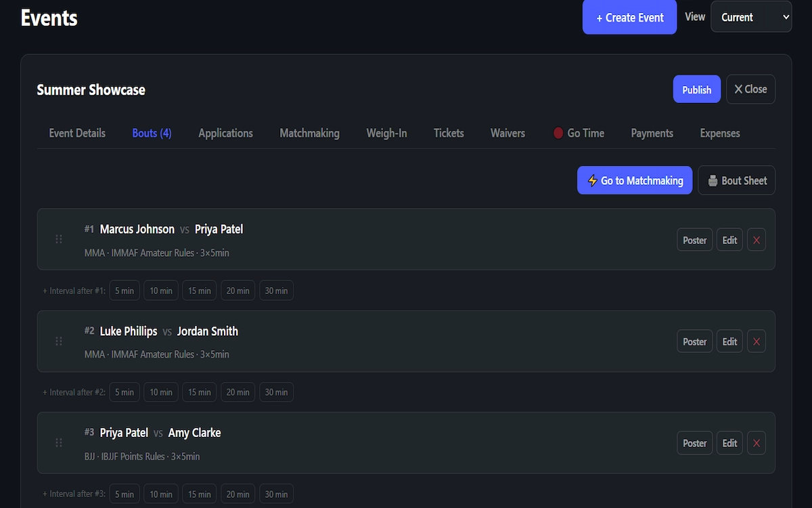
Task: Delete the Luke Phillips vs Jordan Smith bout
Action: [x=757, y=341]
